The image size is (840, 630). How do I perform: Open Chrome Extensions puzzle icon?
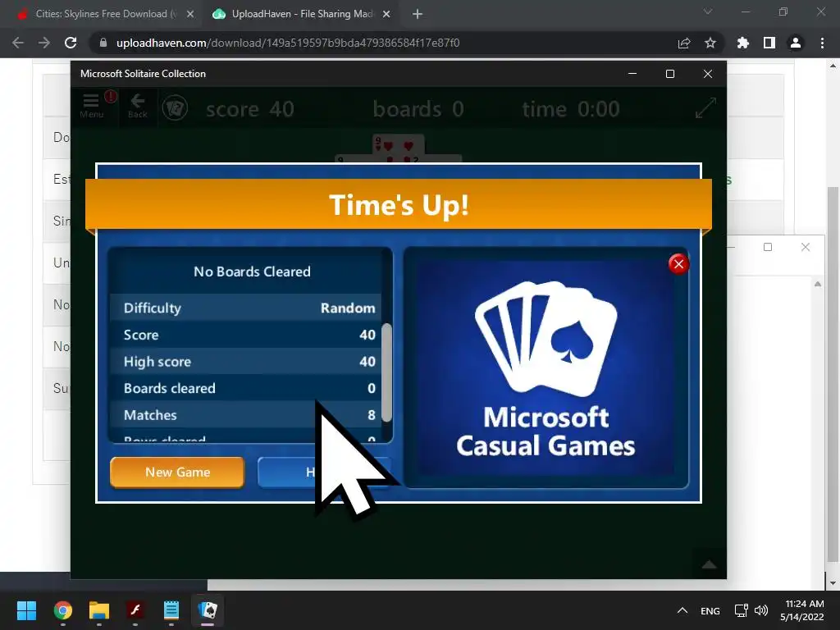742,43
